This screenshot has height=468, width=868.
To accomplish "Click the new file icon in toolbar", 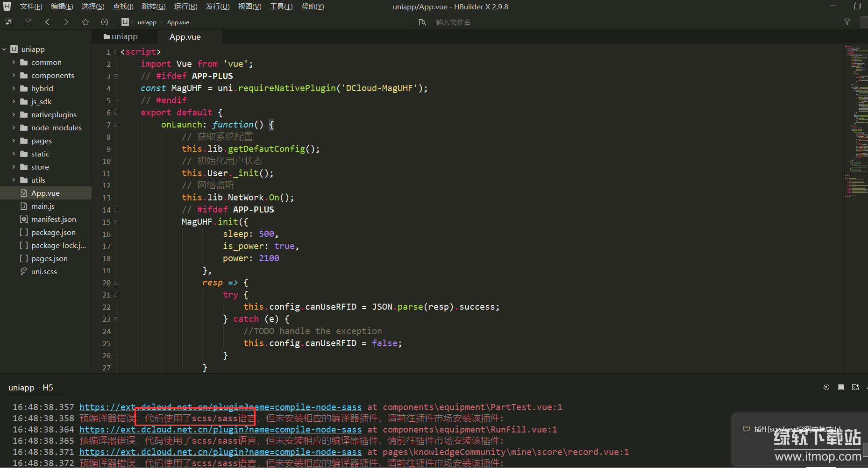I will (9, 22).
